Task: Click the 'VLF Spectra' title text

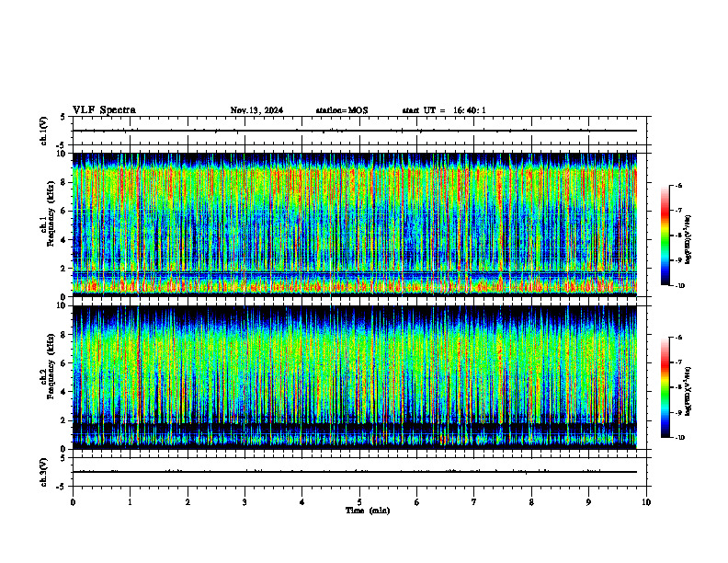Action: point(104,110)
